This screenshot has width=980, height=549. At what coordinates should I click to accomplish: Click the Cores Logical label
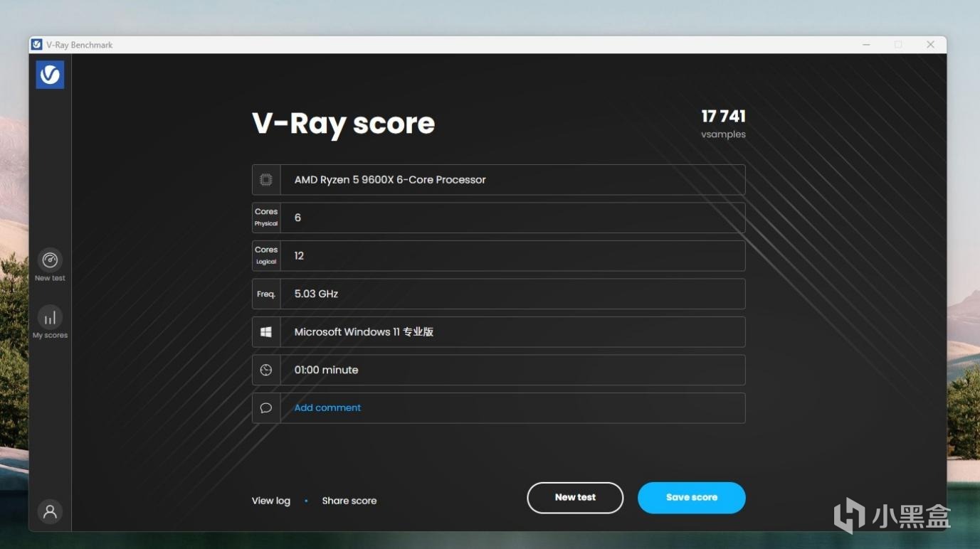[266, 256]
